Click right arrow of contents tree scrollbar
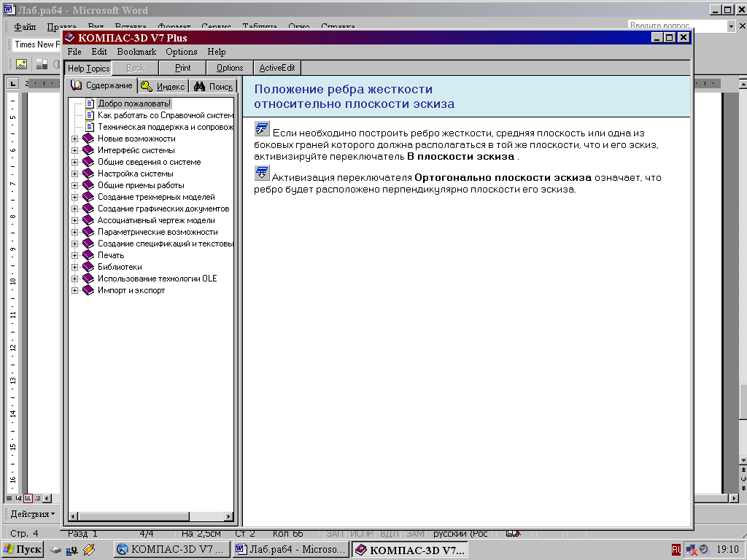The width and height of the screenshot is (747, 560). point(229,517)
